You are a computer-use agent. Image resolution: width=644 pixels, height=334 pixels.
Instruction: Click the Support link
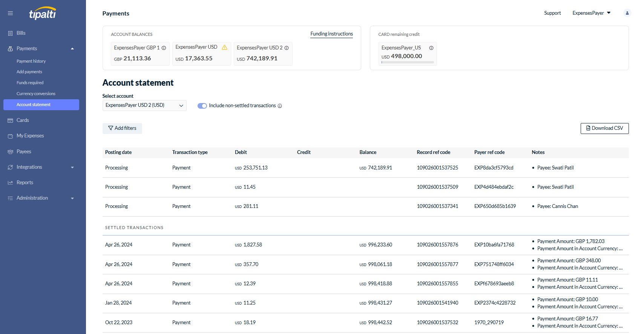552,13
